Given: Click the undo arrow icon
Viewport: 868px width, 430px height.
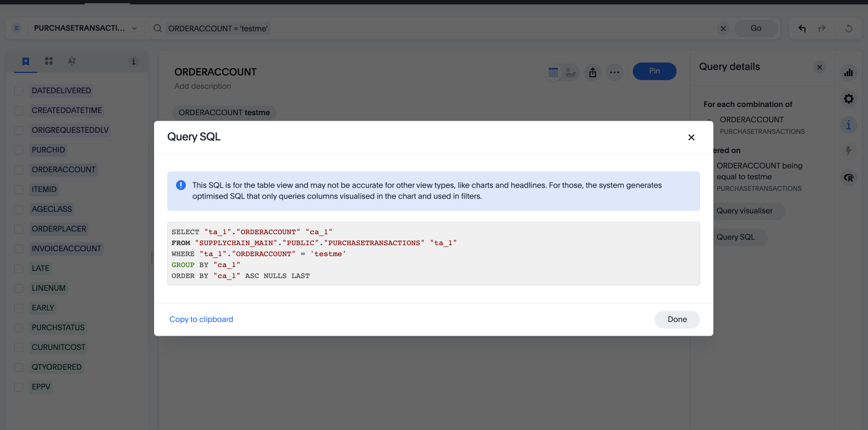Looking at the screenshot, I should [802, 29].
